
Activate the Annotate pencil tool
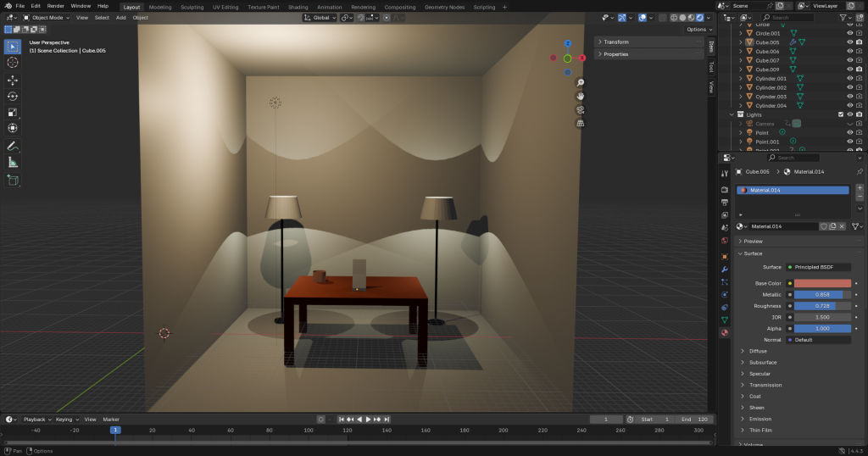[x=13, y=146]
